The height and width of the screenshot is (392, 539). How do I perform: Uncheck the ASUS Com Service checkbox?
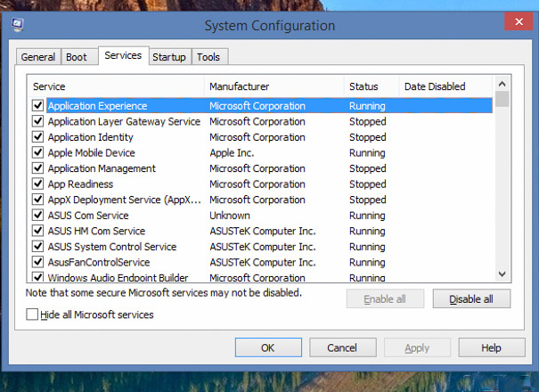[x=37, y=215]
